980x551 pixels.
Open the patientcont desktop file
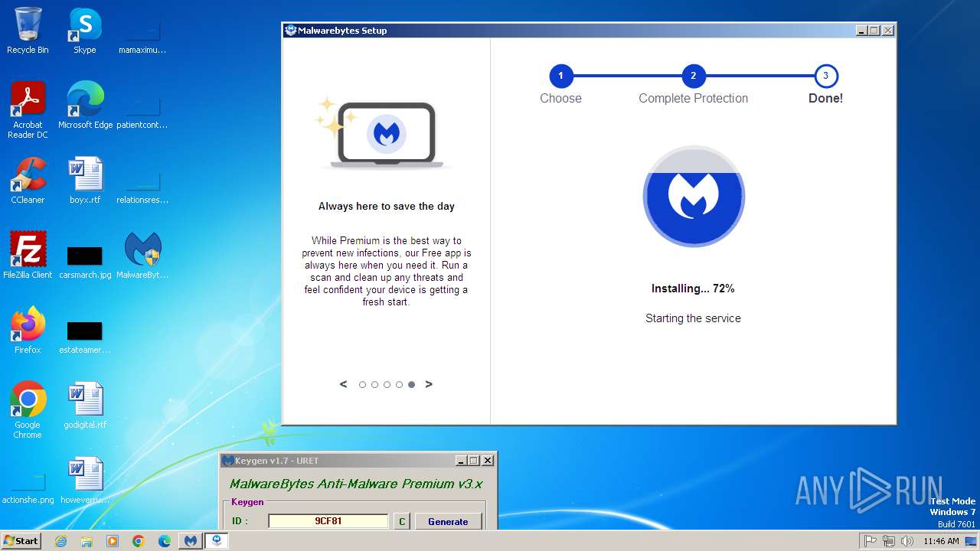(142, 113)
